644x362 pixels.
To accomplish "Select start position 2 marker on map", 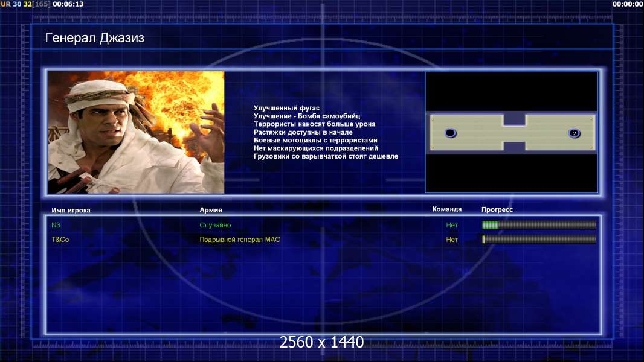I will pos(574,133).
